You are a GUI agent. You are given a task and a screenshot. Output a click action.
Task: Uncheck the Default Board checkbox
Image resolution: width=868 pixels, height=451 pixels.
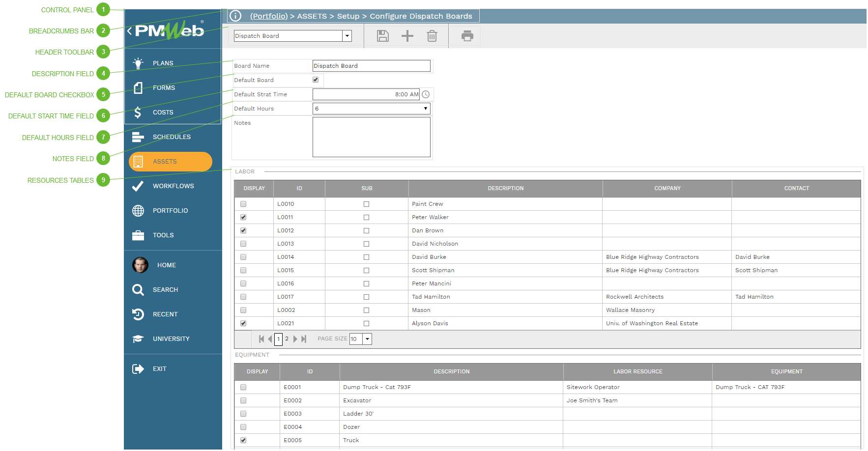(315, 80)
